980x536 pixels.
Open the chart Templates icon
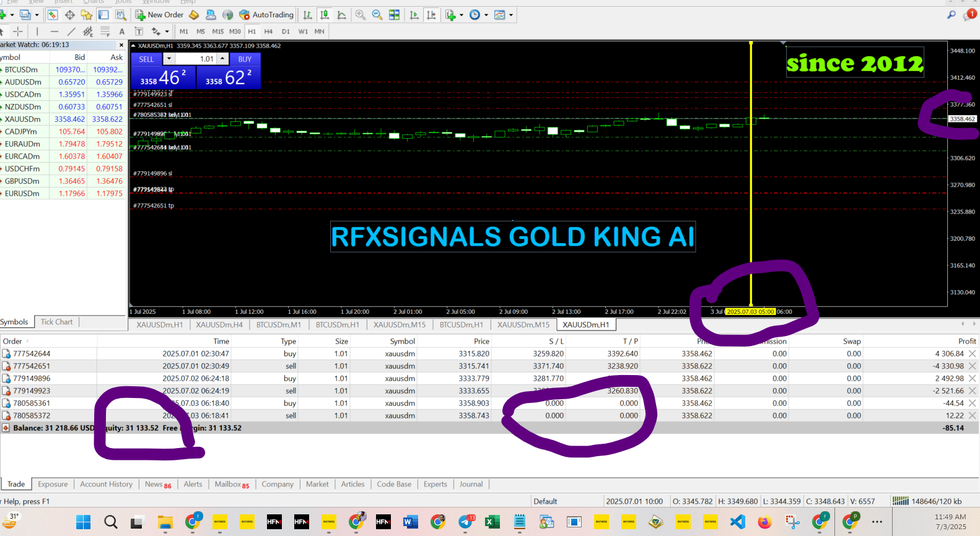coord(499,15)
